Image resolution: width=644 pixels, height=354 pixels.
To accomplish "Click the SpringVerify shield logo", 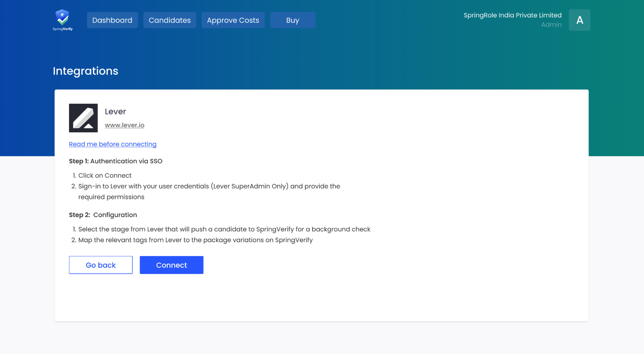I will pyautogui.click(x=62, y=19).
